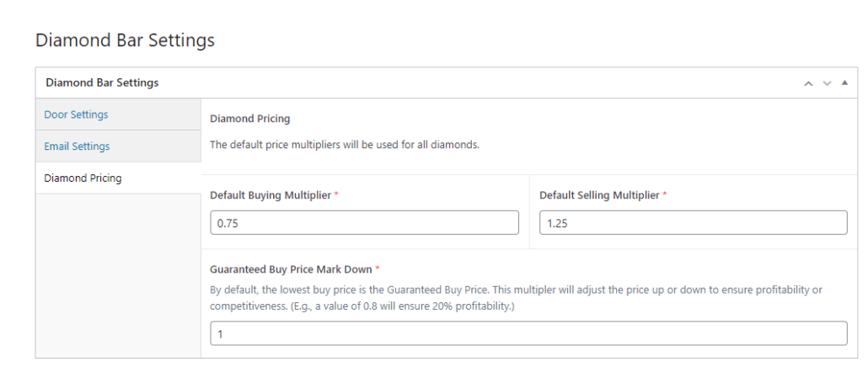Switch to the Email Settings tab
The width and height of the screenshot is (868, 383).
[x=77, y=146]
